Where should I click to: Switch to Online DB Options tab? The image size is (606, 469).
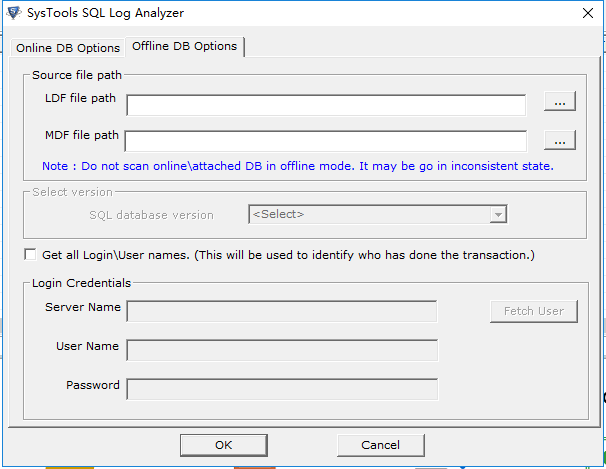(68, 48)
